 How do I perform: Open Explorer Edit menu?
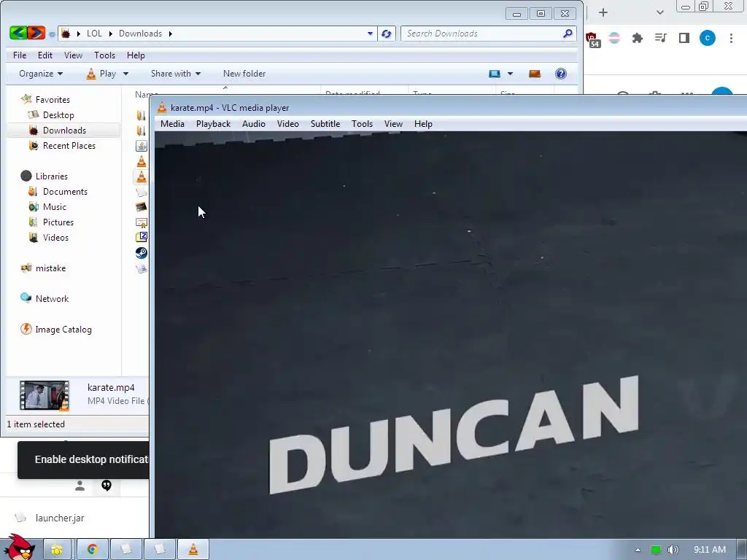[44, 55]
